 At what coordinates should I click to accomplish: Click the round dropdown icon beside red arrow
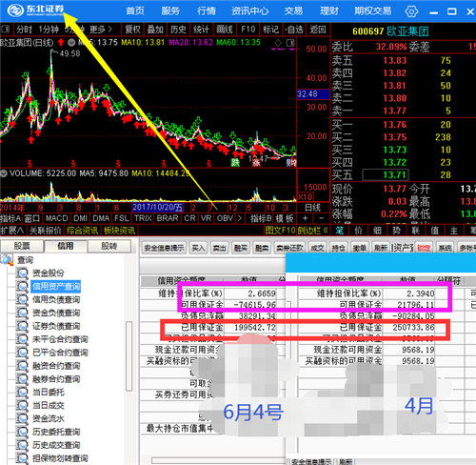[71, 42]
